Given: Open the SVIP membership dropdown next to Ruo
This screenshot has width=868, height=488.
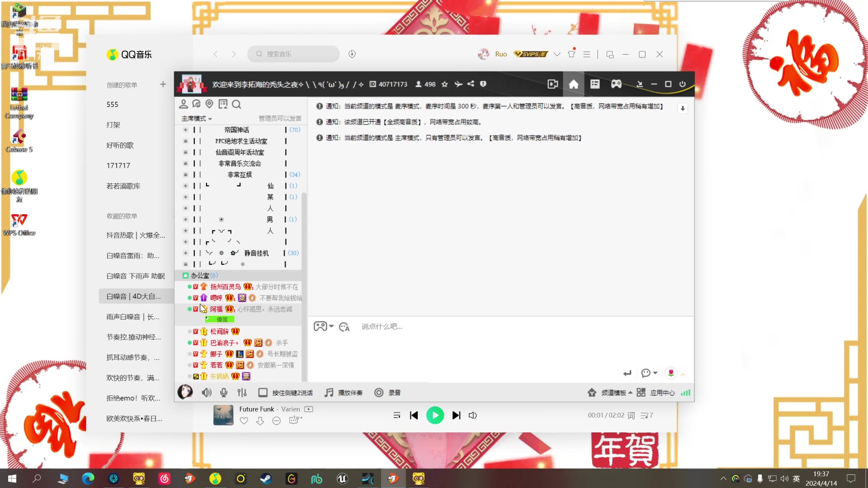Looking at the screenshot, I should tap(557, 54).
